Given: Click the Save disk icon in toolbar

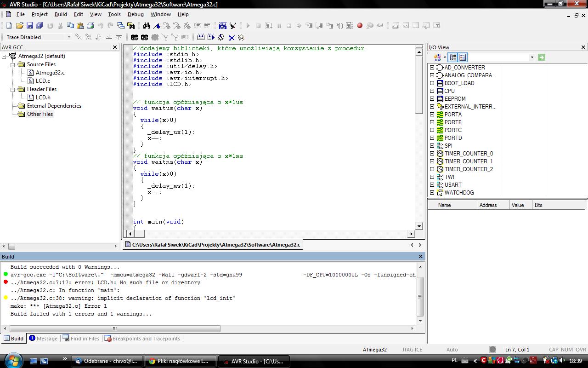Looking at the screenshot, I should 29,26.
